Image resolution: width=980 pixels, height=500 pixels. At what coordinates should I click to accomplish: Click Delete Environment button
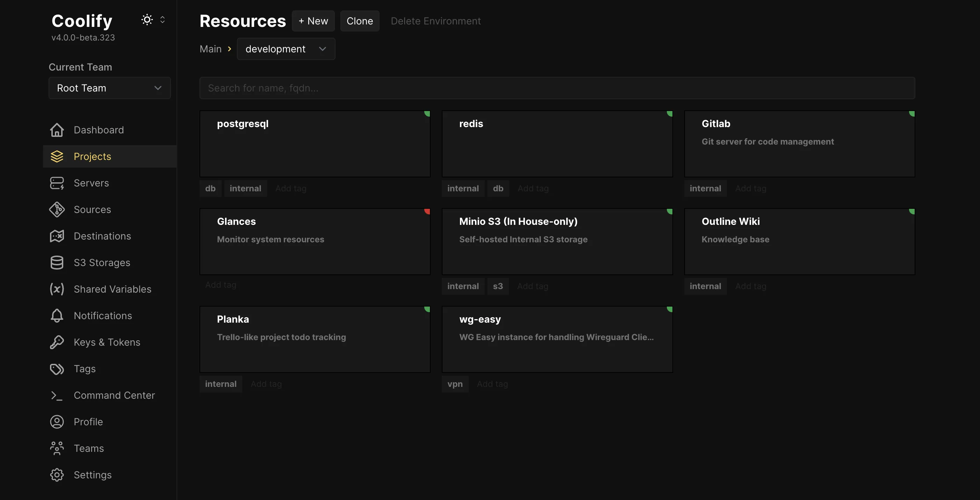pyautogui.click(x=435, y=21)
